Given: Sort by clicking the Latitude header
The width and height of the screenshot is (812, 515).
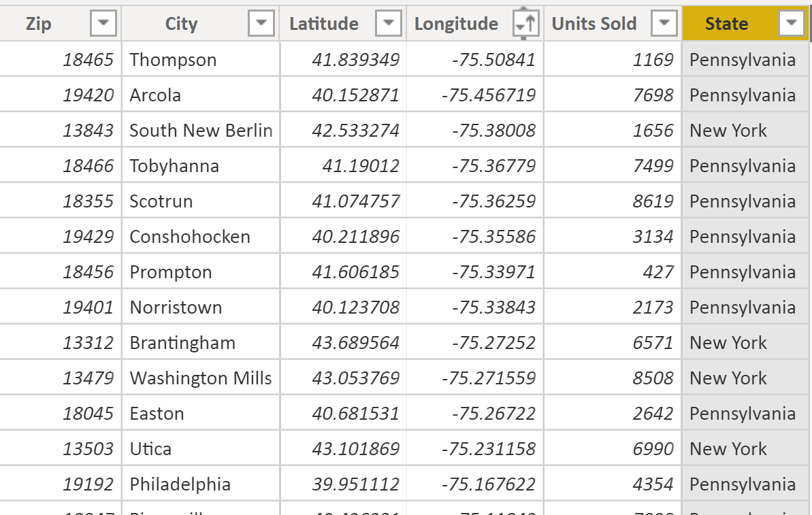Looking at the screenshot, I should pos(323,22).
